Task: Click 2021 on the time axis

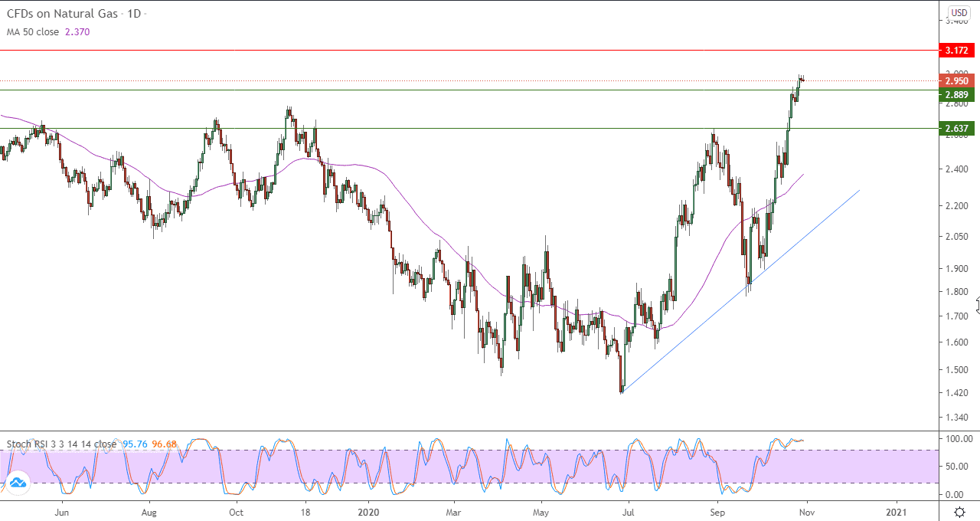Action: tap(897, 511)
